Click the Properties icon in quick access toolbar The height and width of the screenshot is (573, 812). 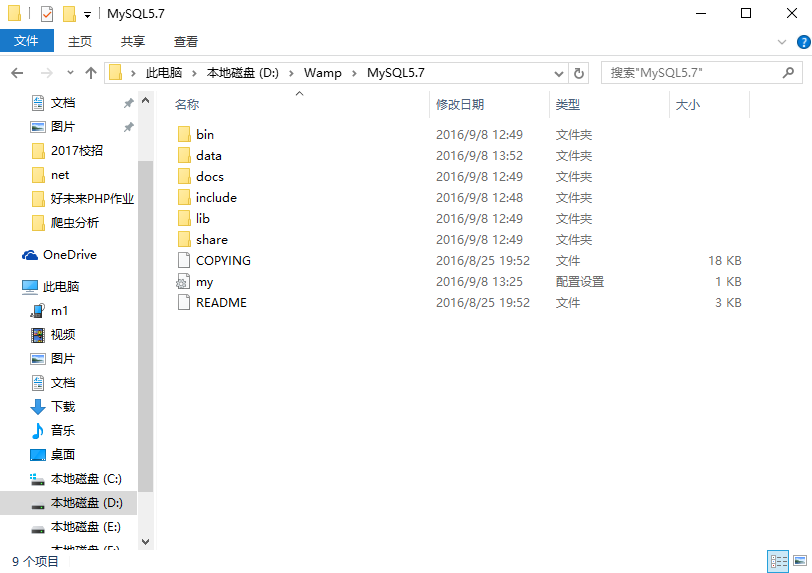pos(47,13)
